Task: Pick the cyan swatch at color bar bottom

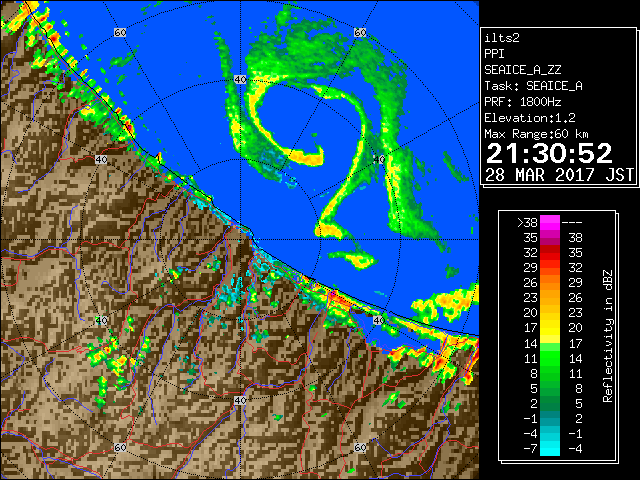Action: coord(550,449)
